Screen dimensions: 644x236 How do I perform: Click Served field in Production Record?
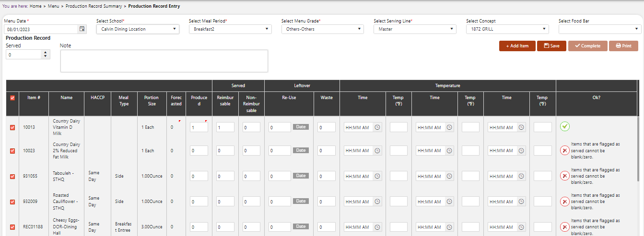point(24,55)
